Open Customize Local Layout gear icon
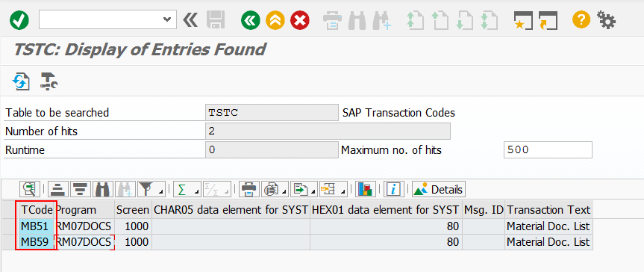This screenshot has height=272, width=644. click(606, 19)
